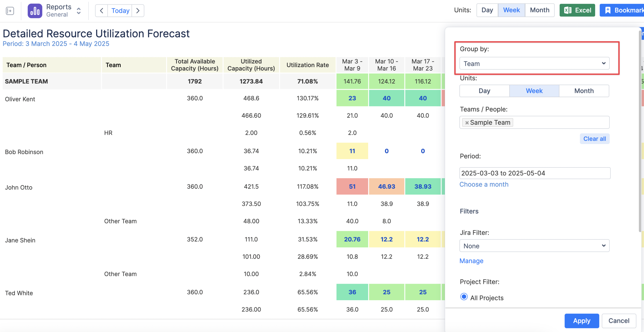Click the sidebar expand icon
644x332 pixels.
click(x=10, y=11)
